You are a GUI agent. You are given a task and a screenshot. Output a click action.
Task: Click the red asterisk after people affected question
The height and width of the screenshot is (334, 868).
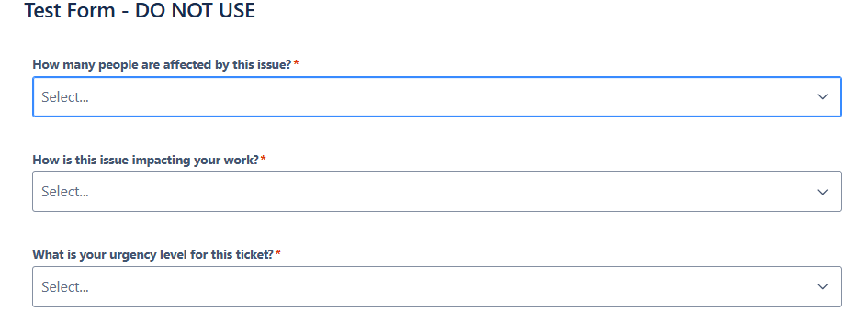(296, 64)
